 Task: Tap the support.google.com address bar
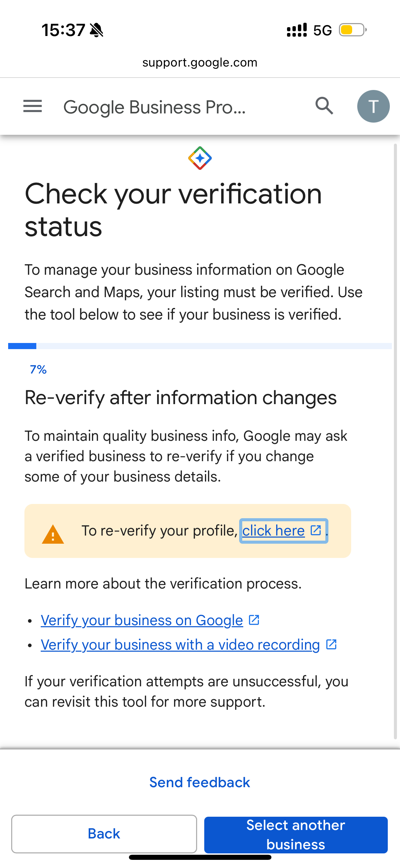coord(200,62)
